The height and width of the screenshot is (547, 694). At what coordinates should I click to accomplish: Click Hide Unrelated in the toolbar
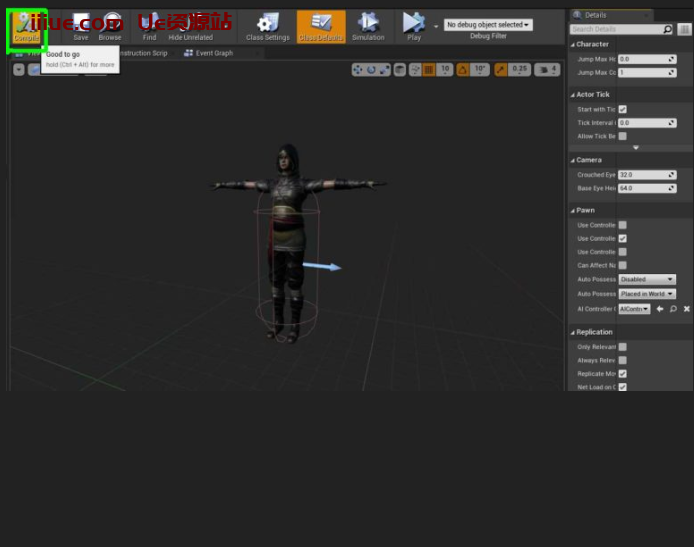pyautogui.click(x=190, y=26)
